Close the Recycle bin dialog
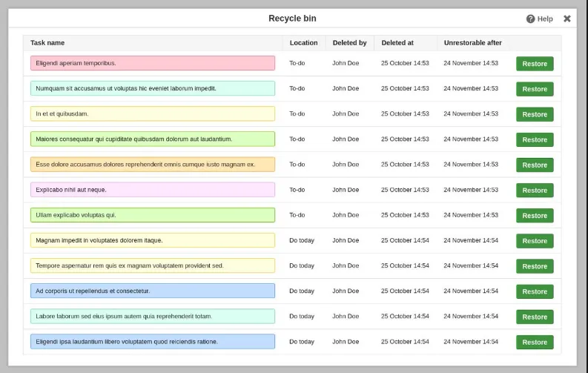Viewport: 588px width, 373px height. point(567,19)
